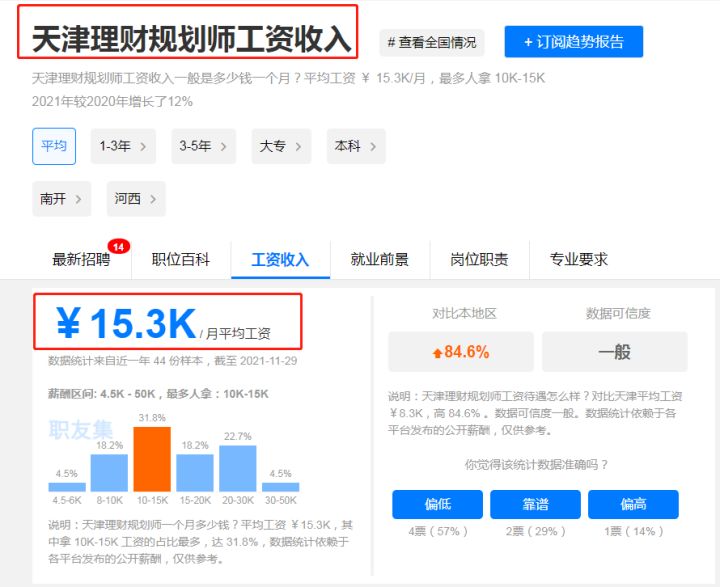Vote 偏高 on data accuracy

(x=633, y=504)
